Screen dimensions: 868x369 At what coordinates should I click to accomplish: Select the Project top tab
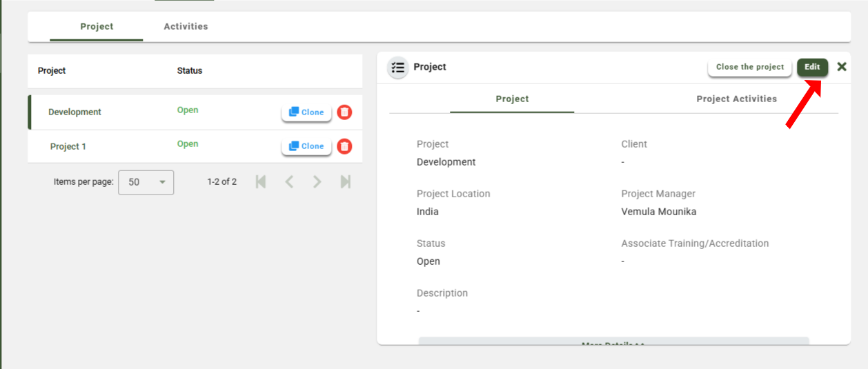[x=97, y=27]
